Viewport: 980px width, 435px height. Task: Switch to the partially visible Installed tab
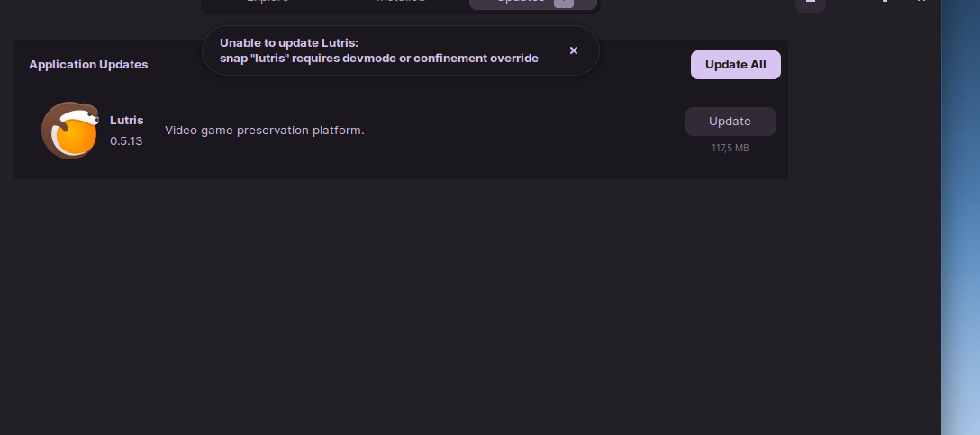pos(401,2)
